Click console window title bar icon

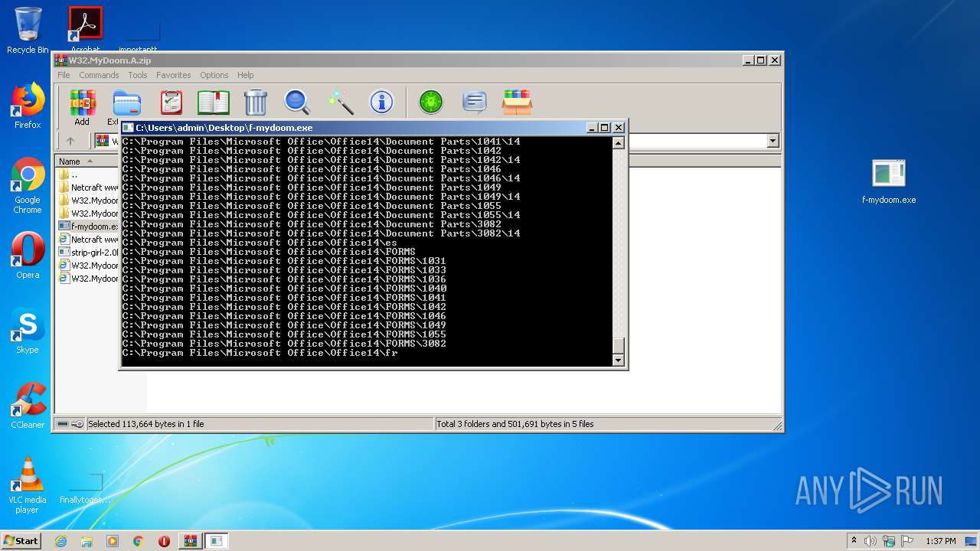point(128,128)
